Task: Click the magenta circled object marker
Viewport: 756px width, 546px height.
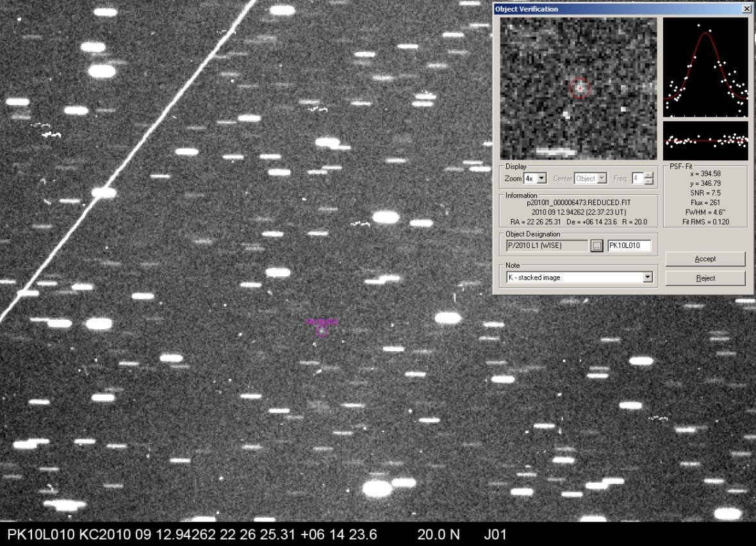Action: (x=322, y=331)
